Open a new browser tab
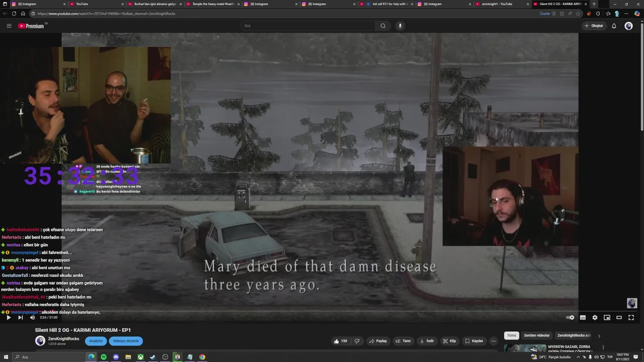Image resolution: width=644 pixels, height=362 pixels. (x=594, y=4)
